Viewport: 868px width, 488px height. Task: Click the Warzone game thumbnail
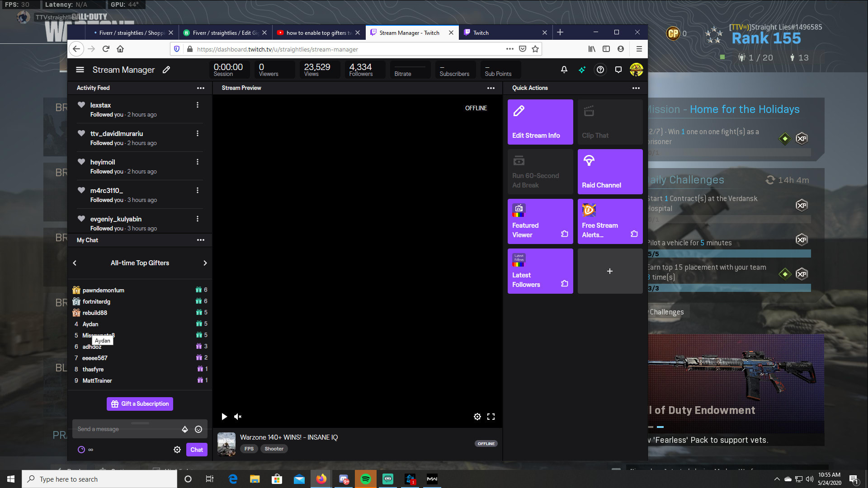pyautogui.click(x=226, y=444)
